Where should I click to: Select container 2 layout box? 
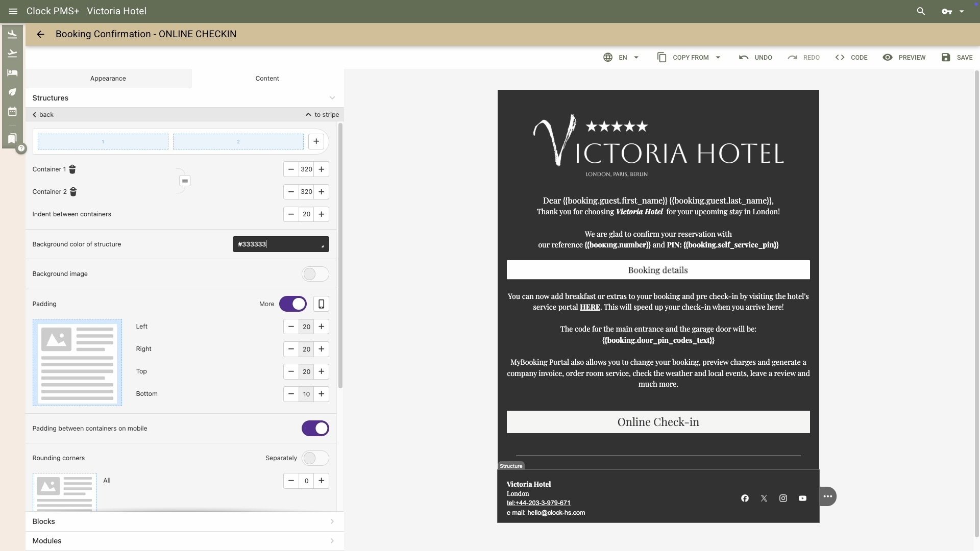click(238, 142)
